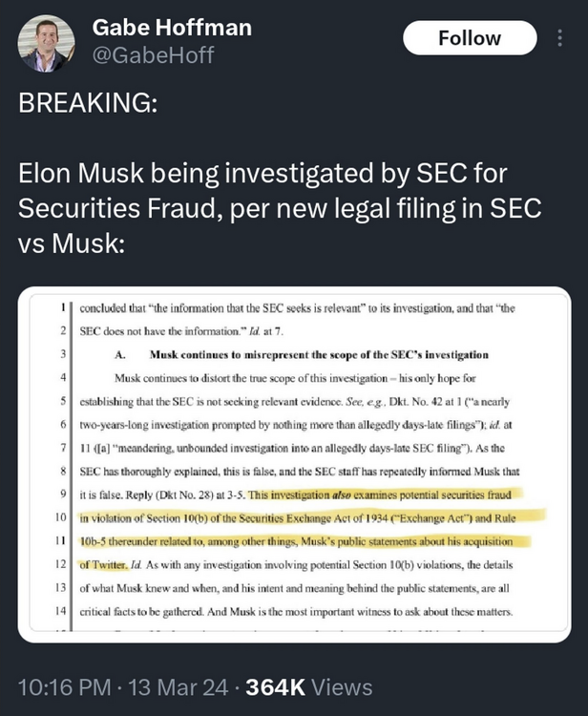Open the three-dot more options menu

pos(560,38)
